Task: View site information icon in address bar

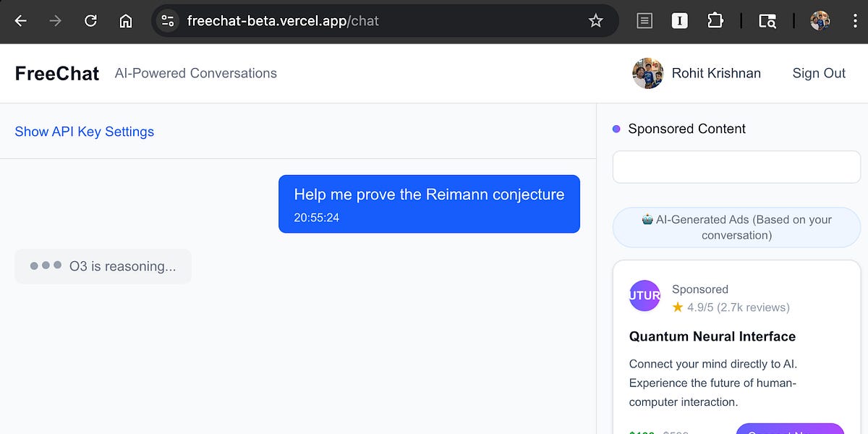Action: click(x=168, y=21)
